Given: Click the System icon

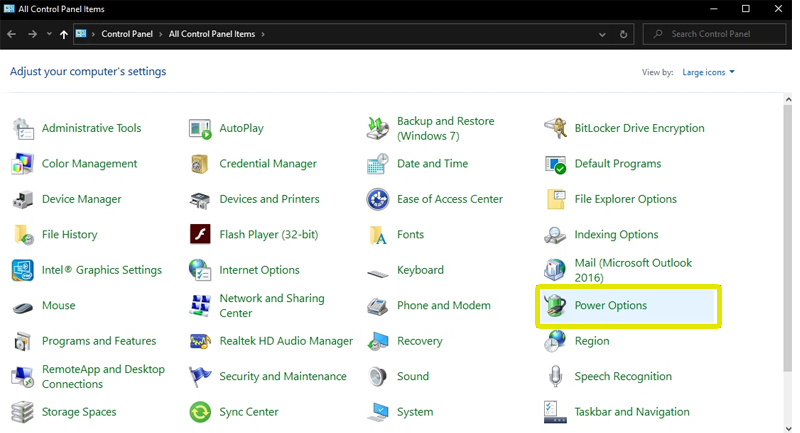Looking at the screenshot, I should coord(378,412).
